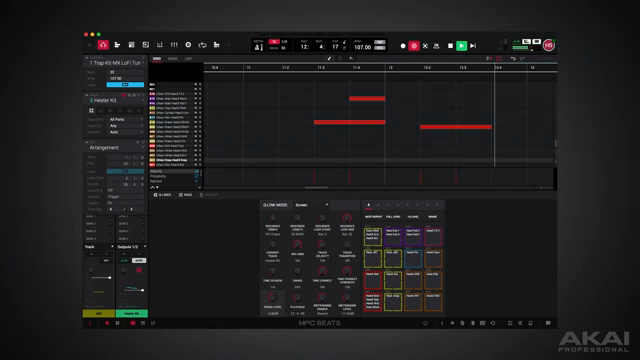Click the user avatar HS icon
The height and width of the screenshot is (360, 640).
click(x=549, y=45)
